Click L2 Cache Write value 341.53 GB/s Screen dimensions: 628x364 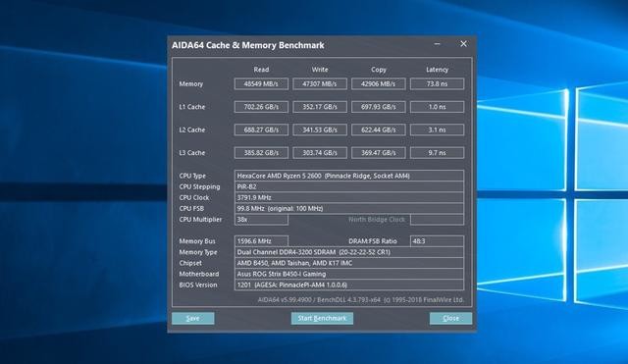320,130
